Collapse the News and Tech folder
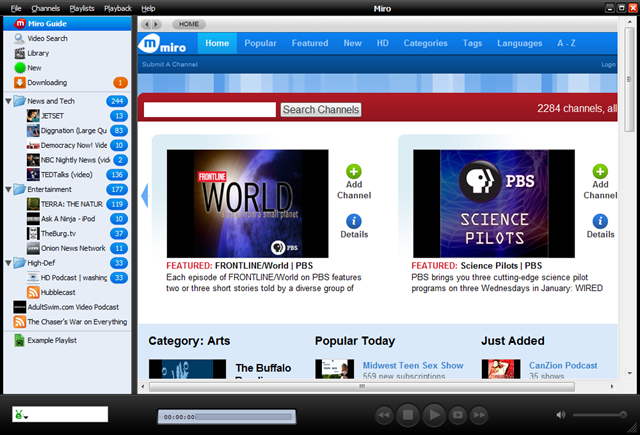 8,101
